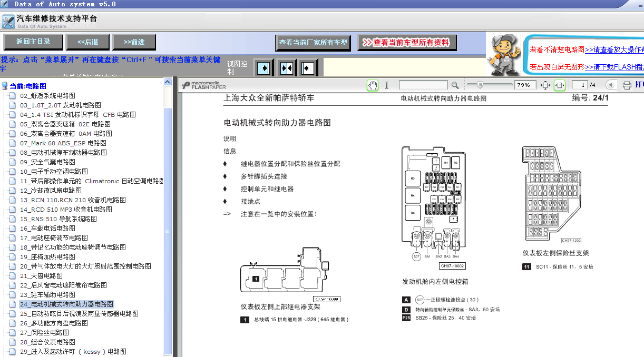Screen dimensions: 644x357
Task: Open 16_车载电话电路图
Action: [x=47, y=228]
